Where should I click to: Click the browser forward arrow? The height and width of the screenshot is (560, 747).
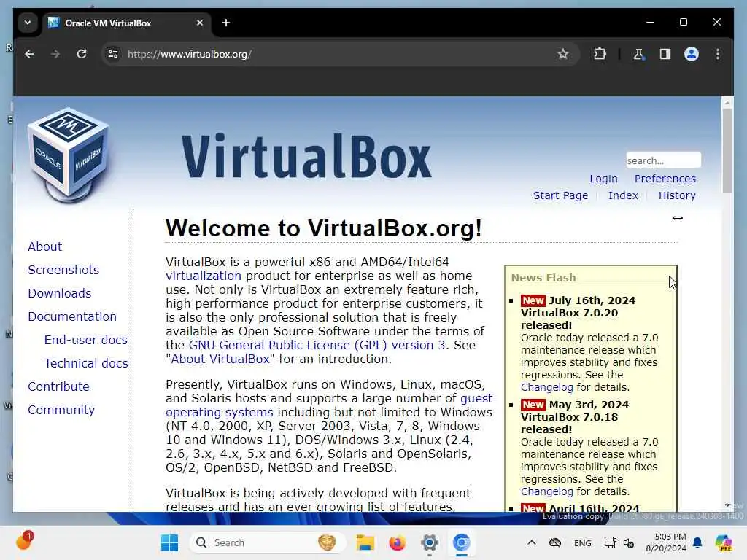pos(55,54)
